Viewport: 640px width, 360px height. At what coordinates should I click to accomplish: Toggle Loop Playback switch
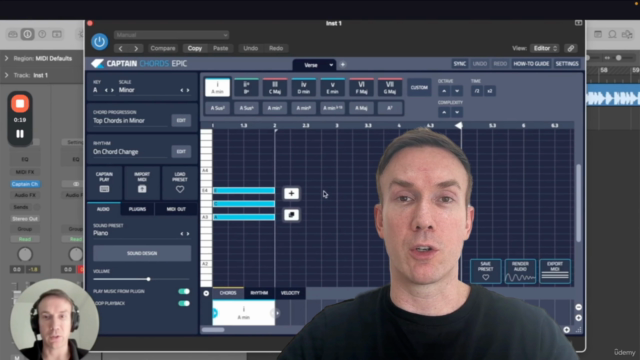pos(184,303)
